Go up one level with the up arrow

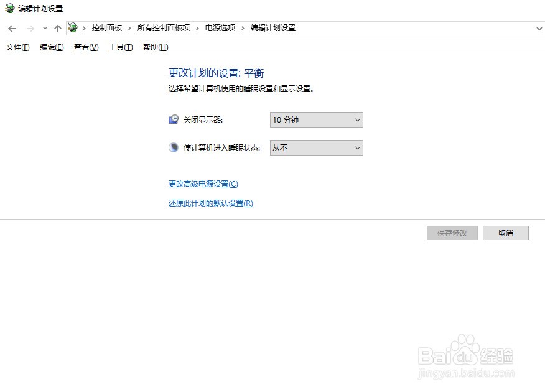click(x=58, y=29)
